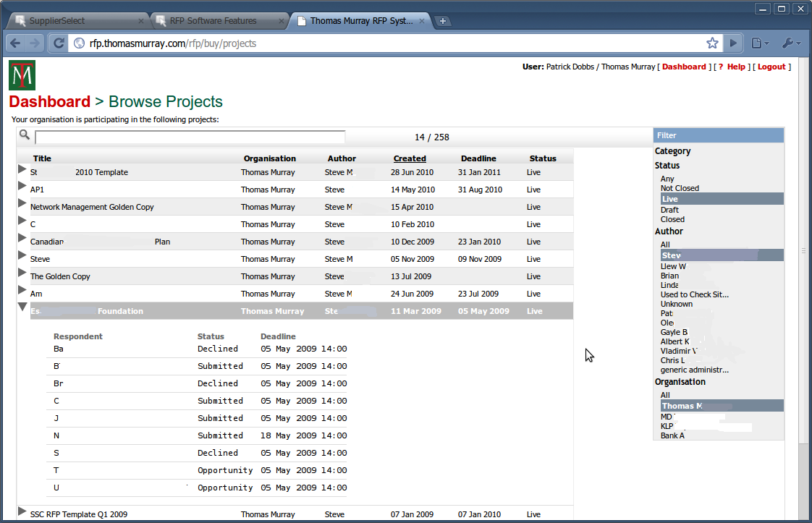Filter author by generic administr...

pos(695,370)
